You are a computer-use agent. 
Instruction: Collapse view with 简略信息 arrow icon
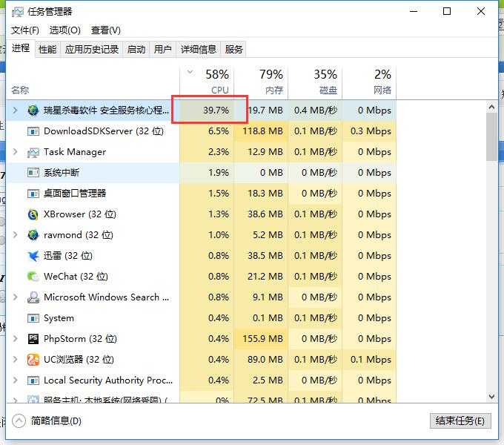pos(19,421)
